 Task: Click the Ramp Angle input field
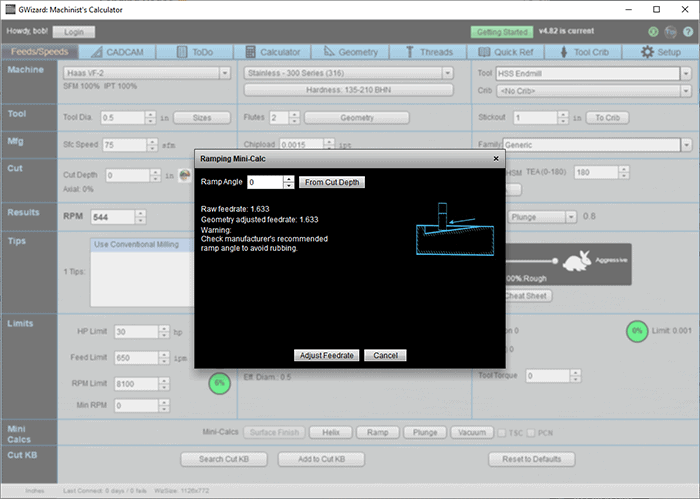pyautogui.click(x=265, y=182)
